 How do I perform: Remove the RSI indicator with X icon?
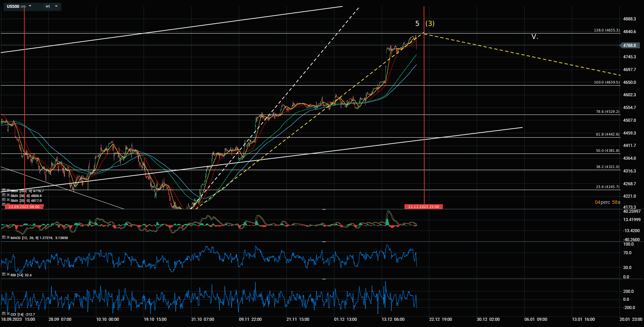pos(8,275)
